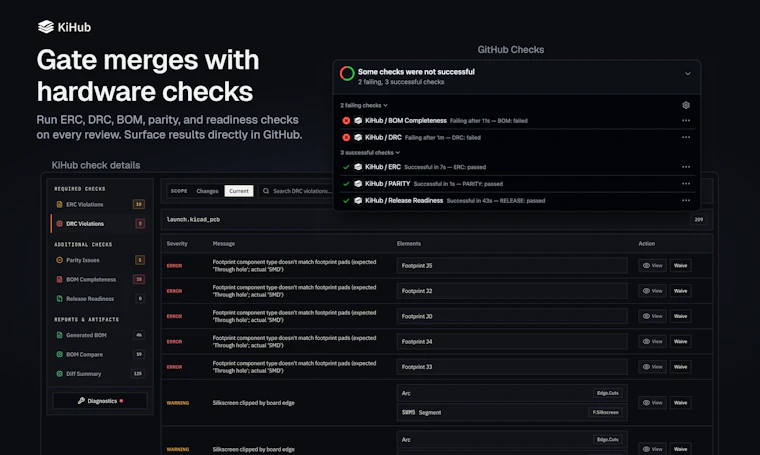The height and width of the screenshot is (455, 760).
Task: Open the KiHub / DRC check link
Action: [x=383, y=137]
